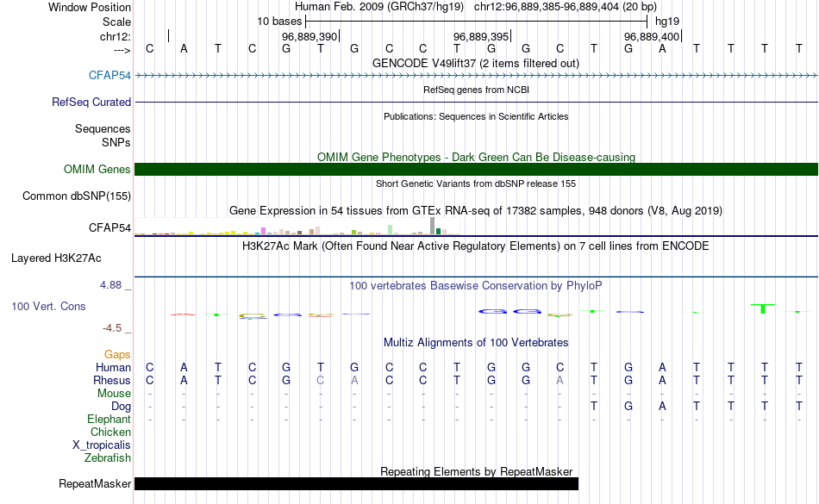Select the OMIM Genes track label

97,169
